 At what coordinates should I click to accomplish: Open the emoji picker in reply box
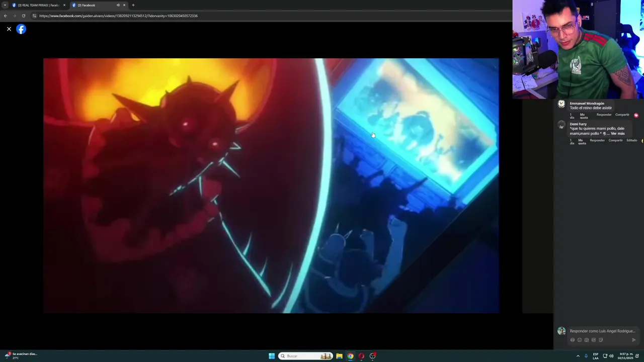click(x=580, y=340)
